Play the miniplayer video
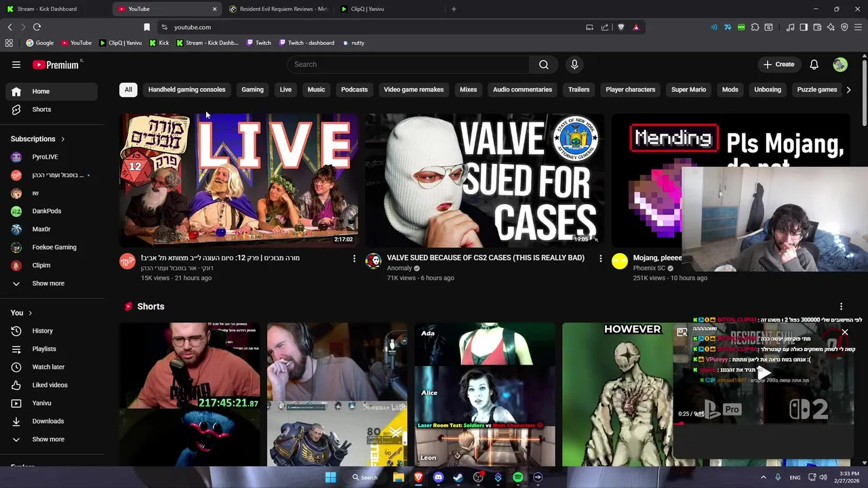 pos(764,372)
